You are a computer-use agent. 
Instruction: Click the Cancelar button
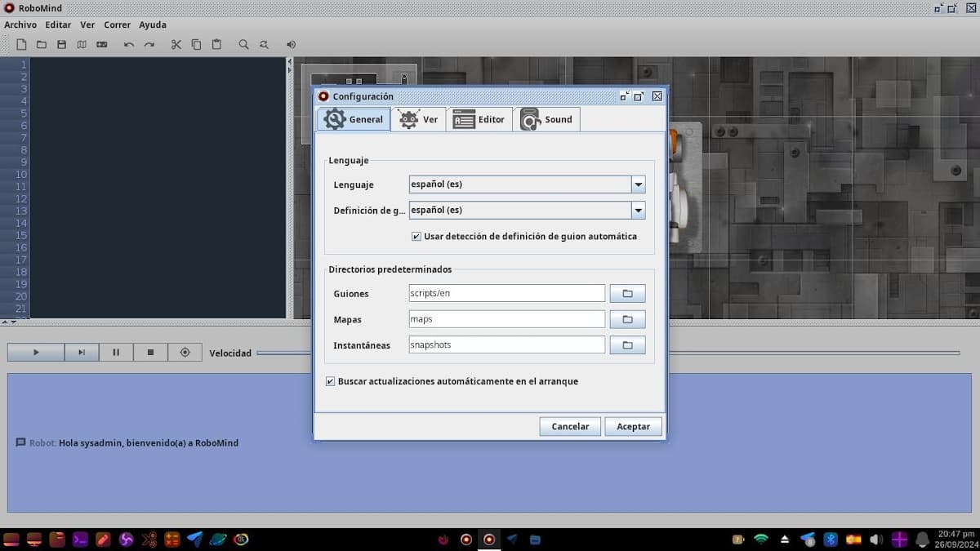click(x=570, y=426)
